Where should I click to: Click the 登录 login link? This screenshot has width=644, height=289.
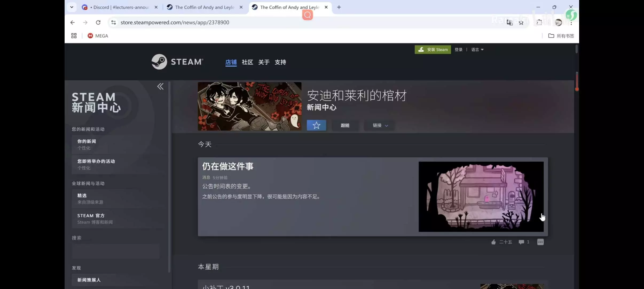[458, 50]
